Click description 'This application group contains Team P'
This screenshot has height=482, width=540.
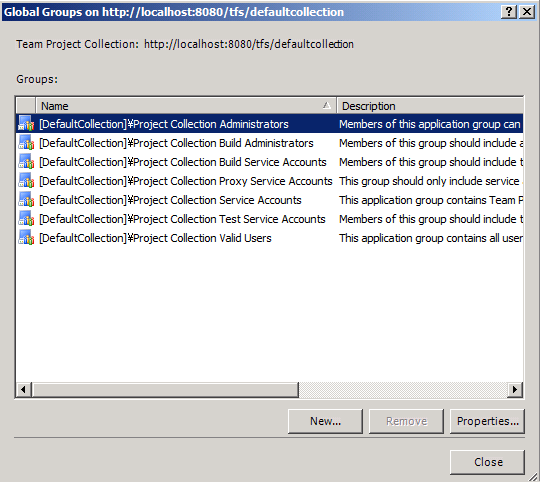(x=431, y=200)
